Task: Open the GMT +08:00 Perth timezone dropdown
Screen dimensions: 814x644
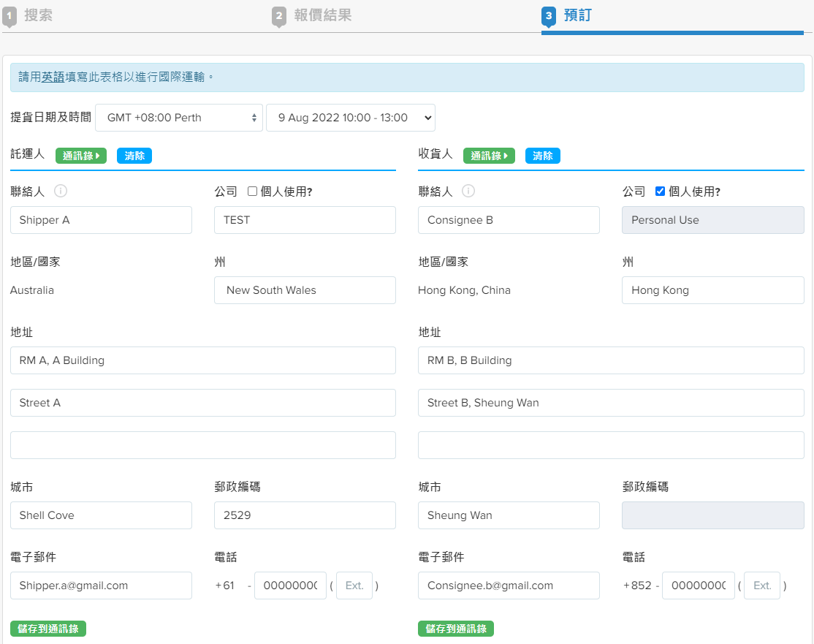Action: [x=179, y=118]
